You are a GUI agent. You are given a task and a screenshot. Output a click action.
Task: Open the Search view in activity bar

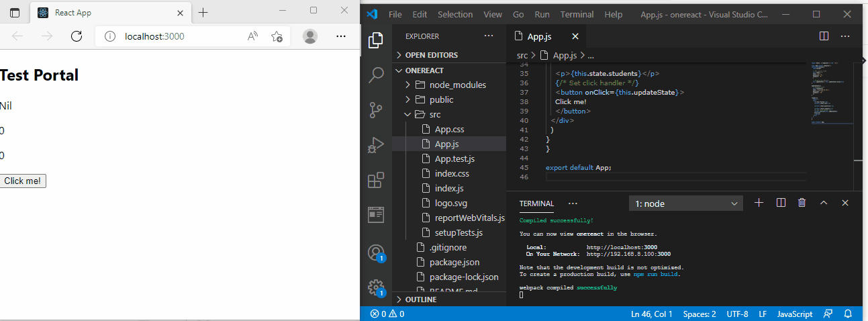(x=376, y=75)
